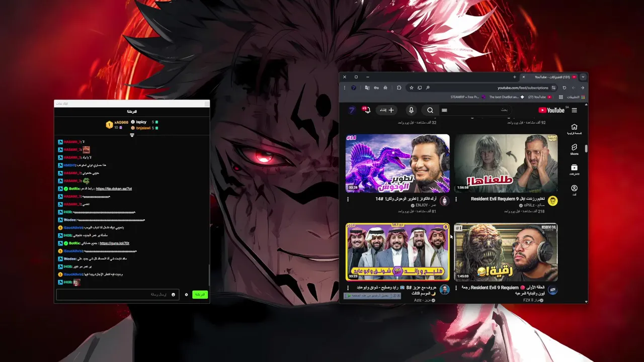The image size is (644, 362).
Task: Open the YouTube notifications bell
Action: [x=367, y=110]
